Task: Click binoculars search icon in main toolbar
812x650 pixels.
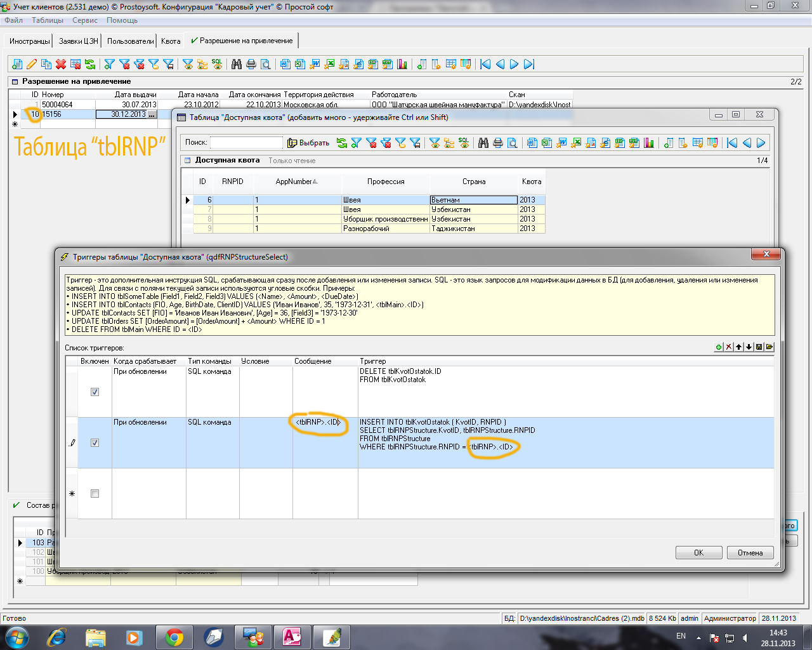Action: 237,64
